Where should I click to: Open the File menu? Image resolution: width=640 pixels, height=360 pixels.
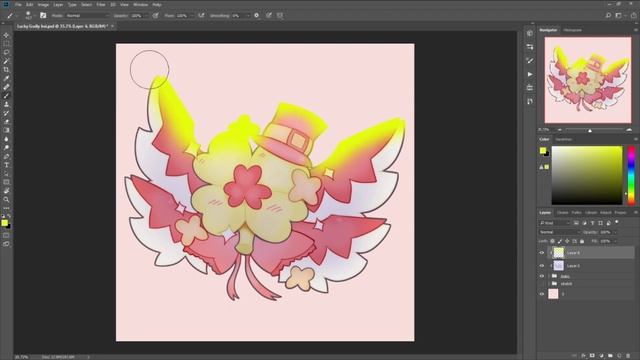[x=18, y=4]
